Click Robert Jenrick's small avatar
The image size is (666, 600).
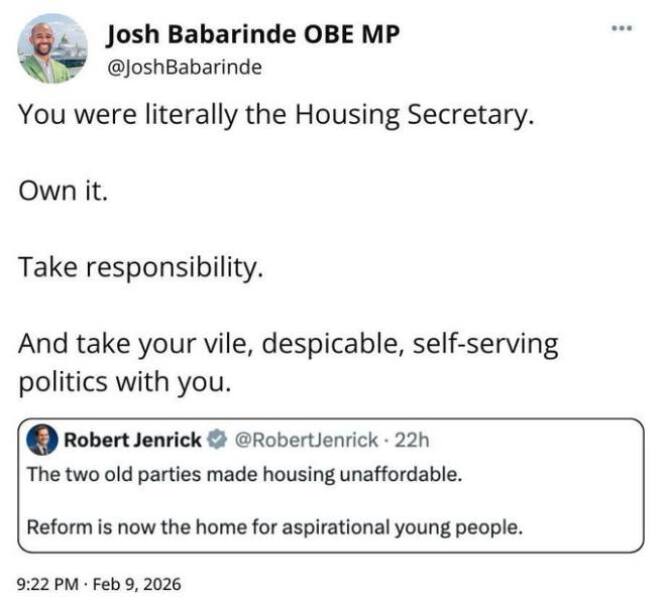pyautogui.click(x=42, y=439)
